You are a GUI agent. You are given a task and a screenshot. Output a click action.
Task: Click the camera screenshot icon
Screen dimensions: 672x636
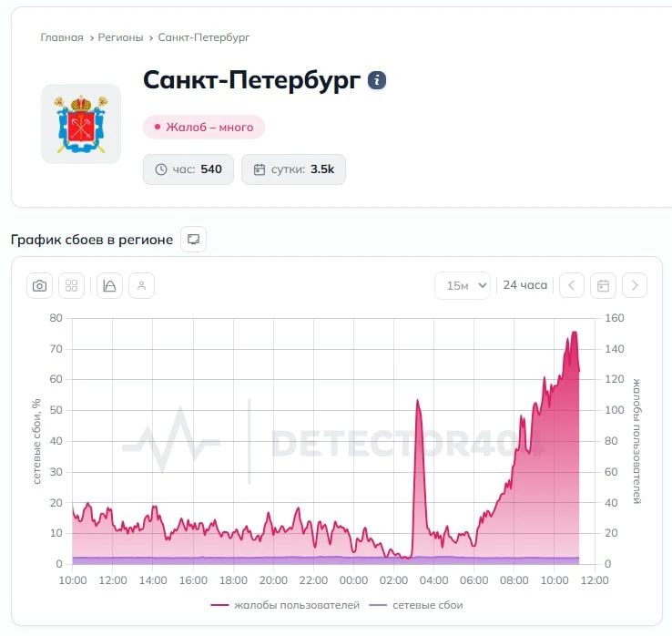pos(39,285)
